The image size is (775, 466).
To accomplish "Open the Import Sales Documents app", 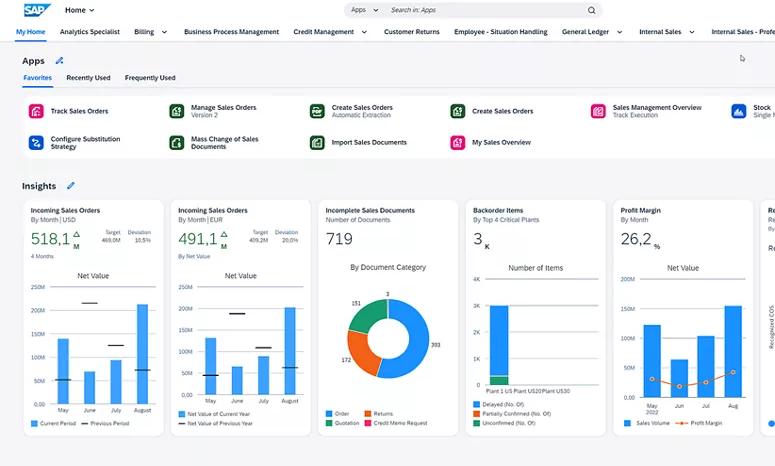I will (x=368, y=143).
